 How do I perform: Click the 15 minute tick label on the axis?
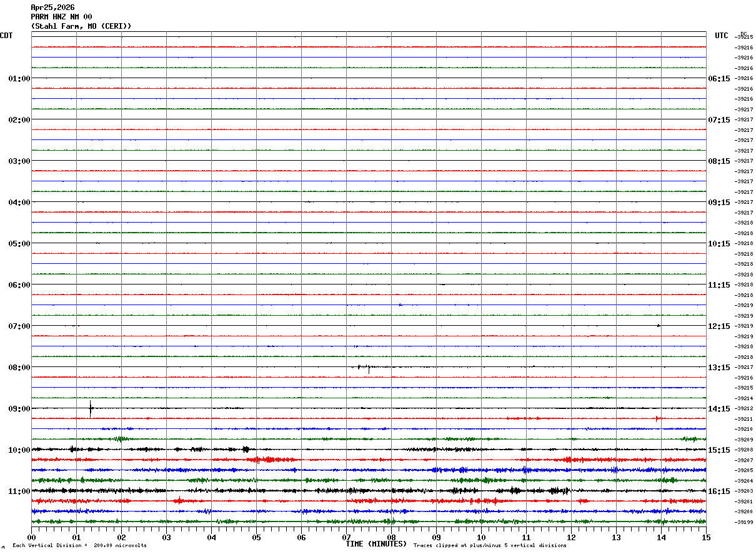point(706,537)
